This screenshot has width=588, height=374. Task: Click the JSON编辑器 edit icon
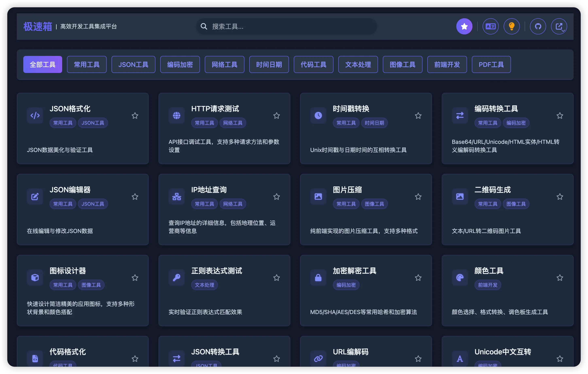tap(35, 197)
